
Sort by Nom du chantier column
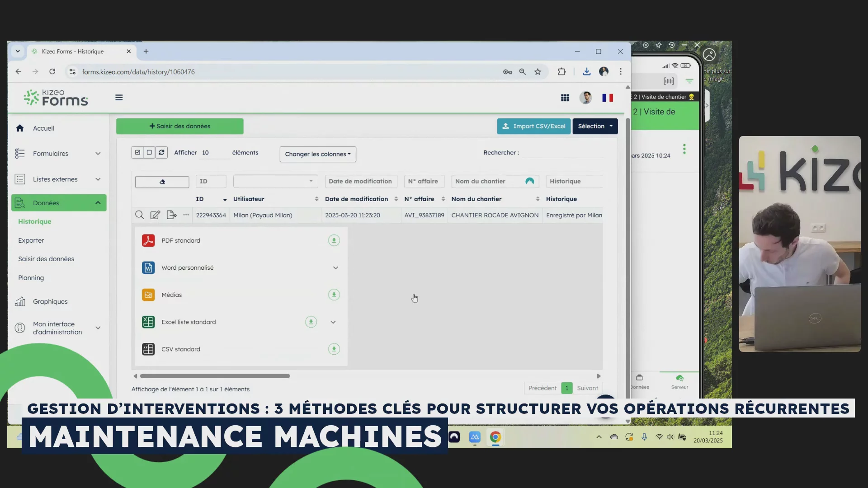[495, 199]
